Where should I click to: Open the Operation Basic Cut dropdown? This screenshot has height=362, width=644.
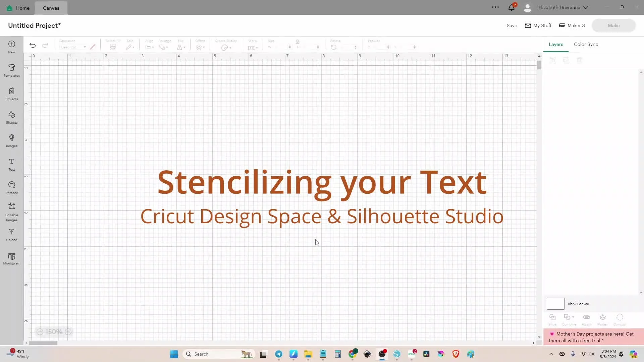coord(73,47)
